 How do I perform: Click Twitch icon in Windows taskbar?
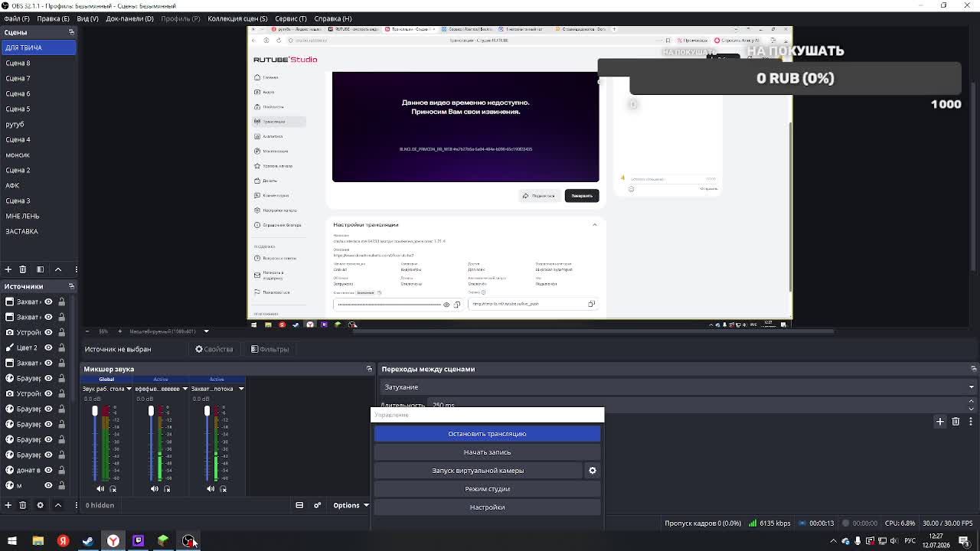138,541
